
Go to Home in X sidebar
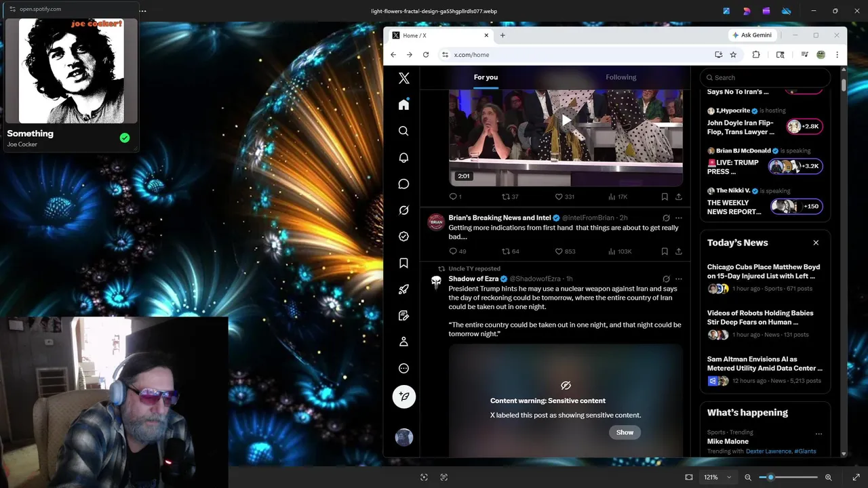point(403,104)
